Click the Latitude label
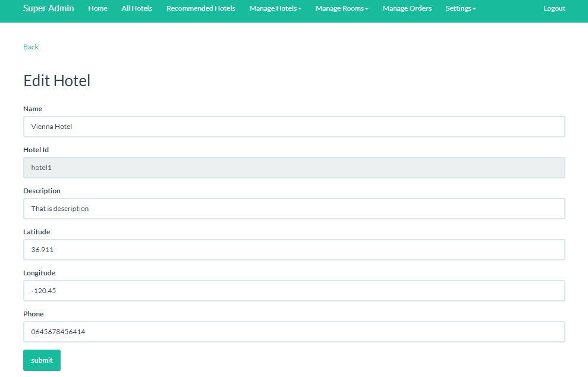The height and width of the screenshot is (377, 588). [x=37, y=232]
